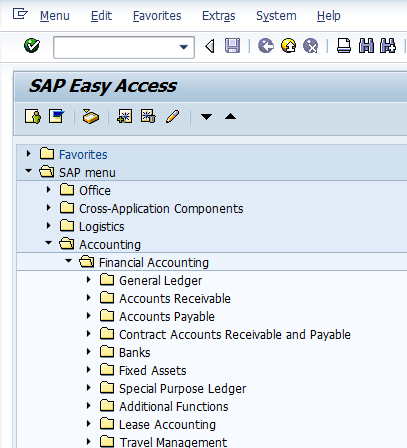Click the Find Next binoculars icon
Screen dimensions: 407x448
(388, 46)
